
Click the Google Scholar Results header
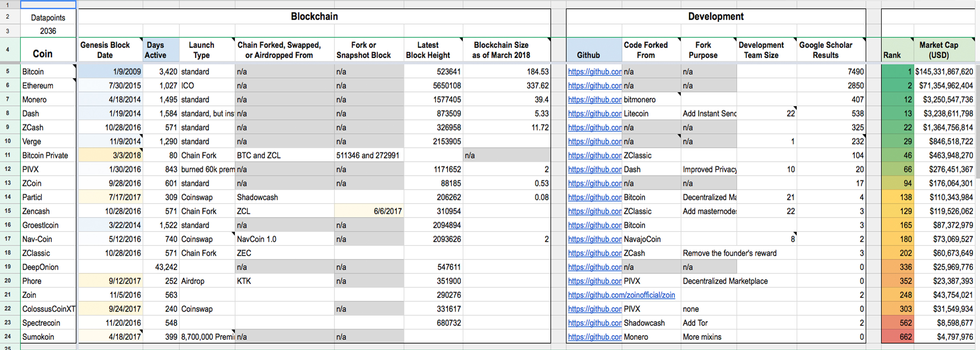(831, 49)
